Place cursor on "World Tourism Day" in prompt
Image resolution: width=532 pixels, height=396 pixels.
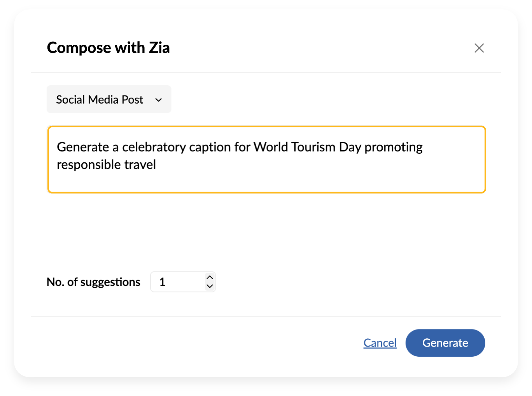(x=307, y=147)
